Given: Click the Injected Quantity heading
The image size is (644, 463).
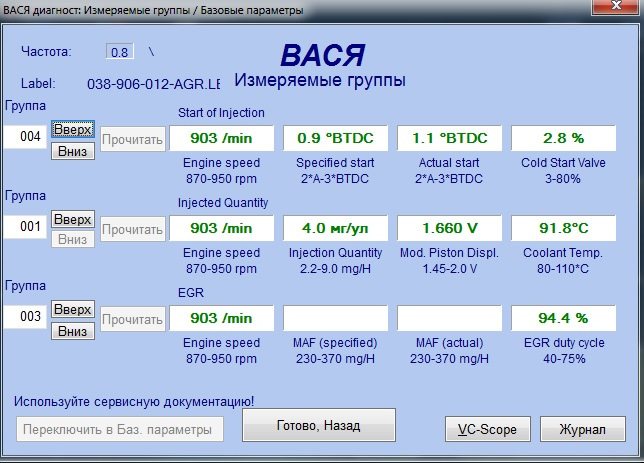Looking at the screenshot, I should tap(223, 203).
